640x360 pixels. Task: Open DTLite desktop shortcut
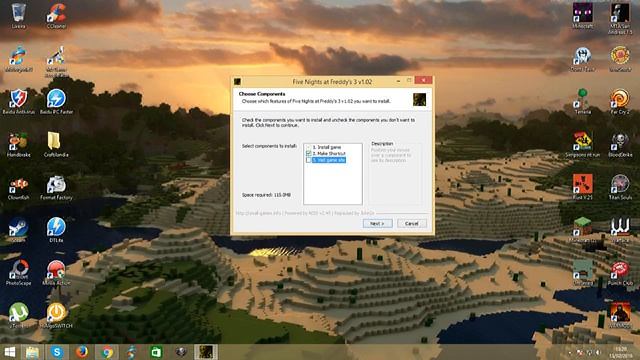(x=56, y=230)
